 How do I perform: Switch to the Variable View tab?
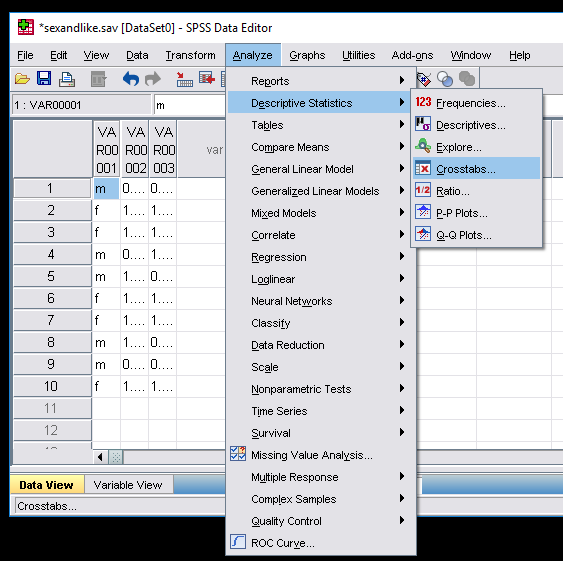coord(128,485)
